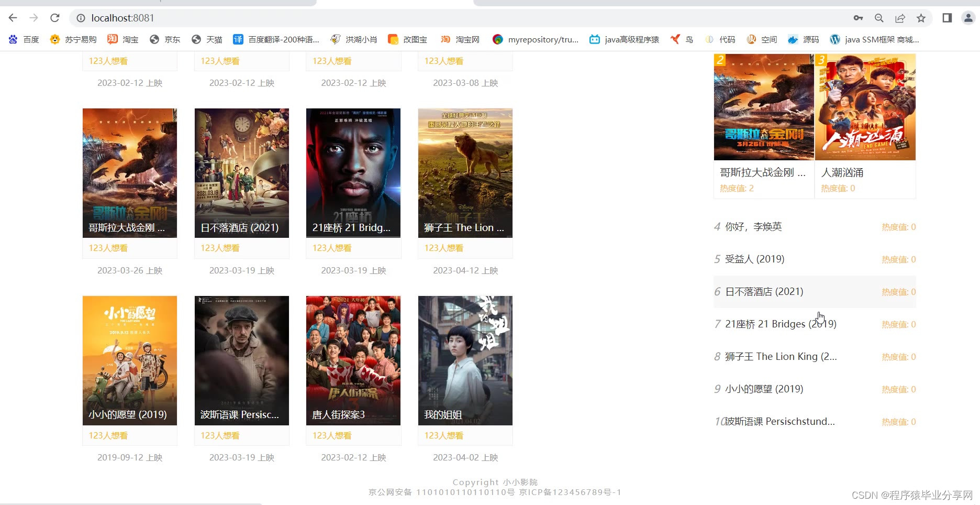Open the 代码 bookmark

[720, 39]
